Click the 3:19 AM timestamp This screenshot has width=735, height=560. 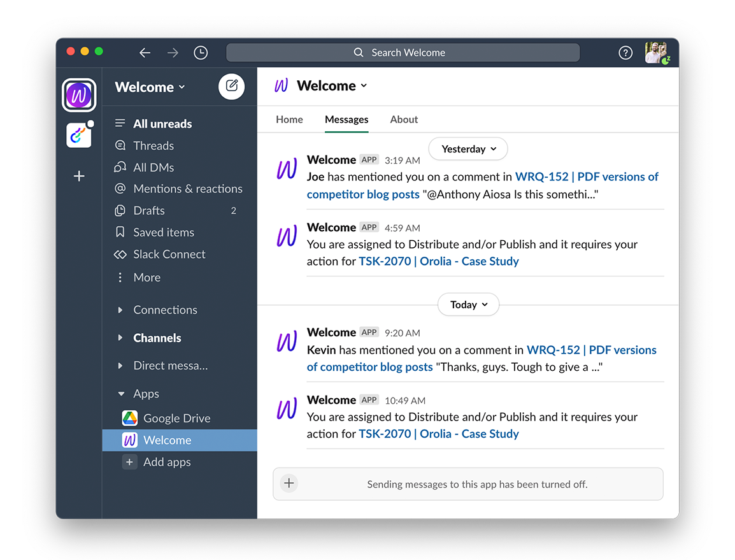coord(402,161)
